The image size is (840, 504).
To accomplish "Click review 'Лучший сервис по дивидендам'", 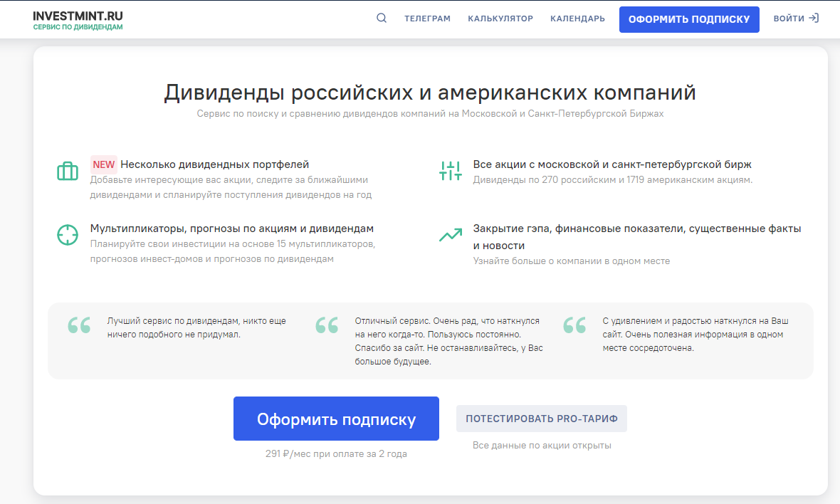I will [196, 327].
